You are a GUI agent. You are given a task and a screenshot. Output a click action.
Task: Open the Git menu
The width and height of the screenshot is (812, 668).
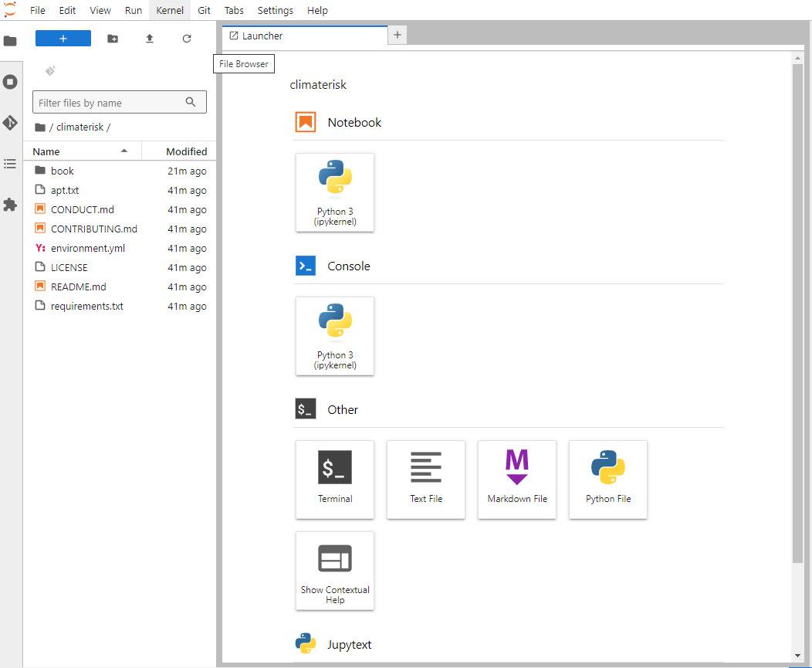[x=204, y=10]
